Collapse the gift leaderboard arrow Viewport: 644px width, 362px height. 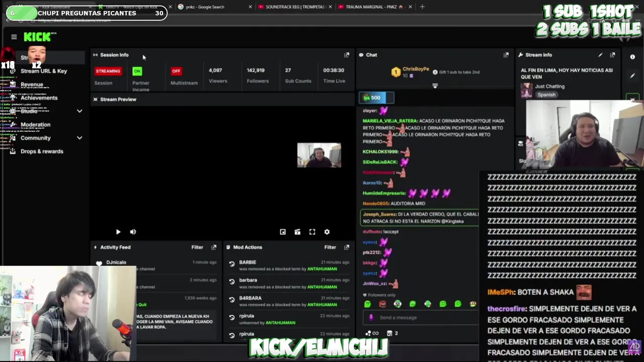pyautogui.click(x=435, y=86)
